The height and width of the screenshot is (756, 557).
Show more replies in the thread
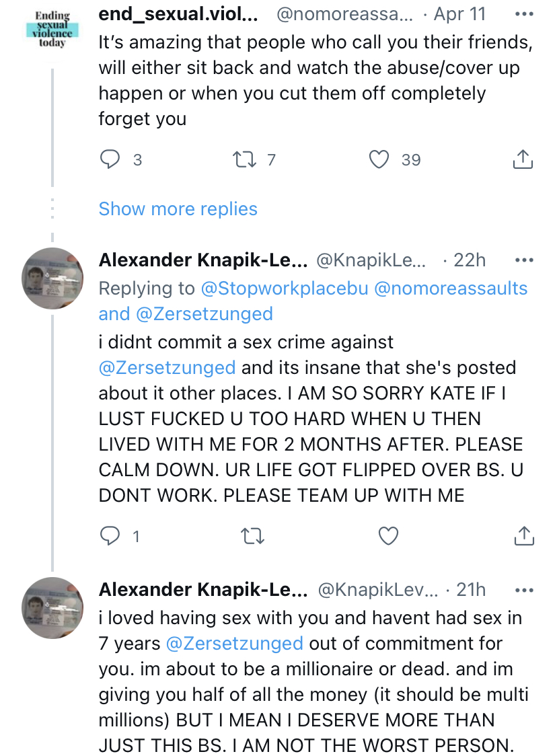178,209
